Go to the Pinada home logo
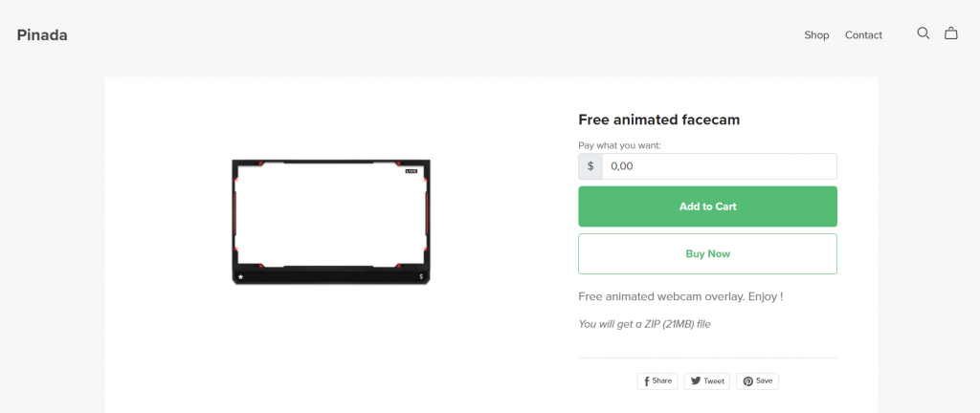 (x=42, y=35)
